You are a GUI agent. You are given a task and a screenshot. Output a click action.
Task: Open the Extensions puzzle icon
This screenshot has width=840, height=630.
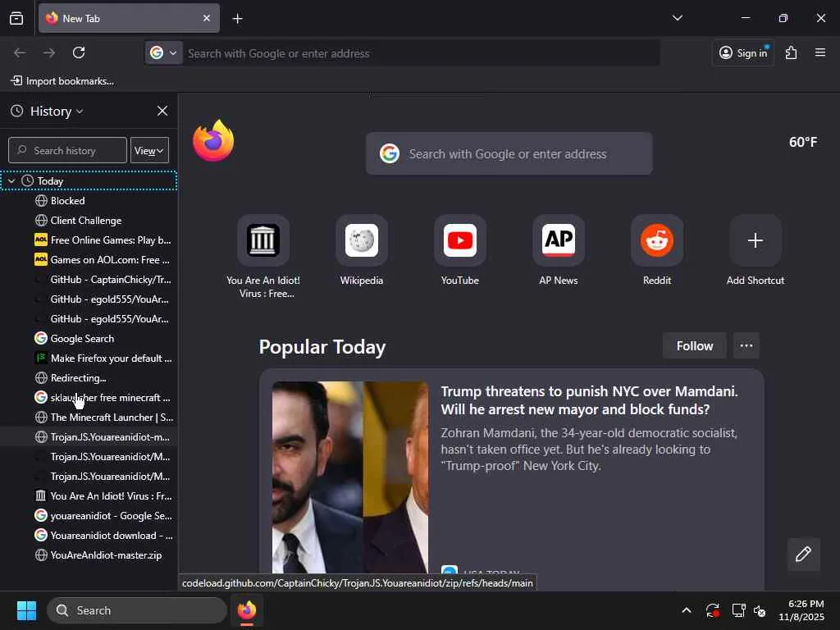[x=792, y=52]
